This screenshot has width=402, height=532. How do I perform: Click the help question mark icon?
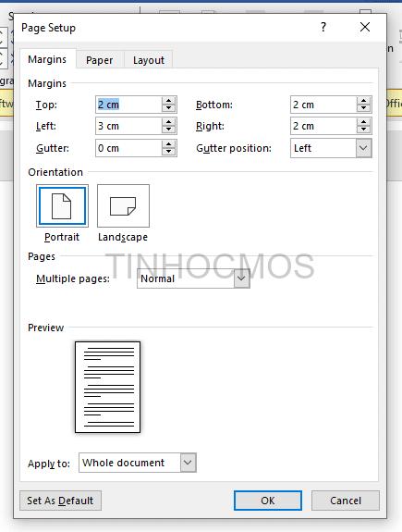pos(323,27)
